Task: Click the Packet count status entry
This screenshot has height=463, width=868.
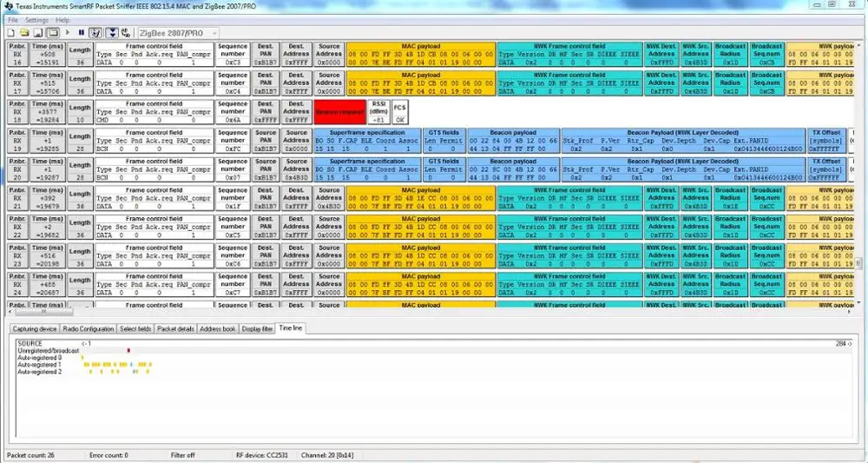Action: click(30, 455)
